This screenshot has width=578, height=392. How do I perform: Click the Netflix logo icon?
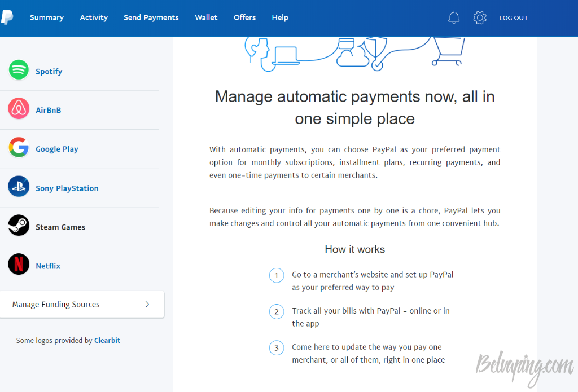[x=19, y=264]
